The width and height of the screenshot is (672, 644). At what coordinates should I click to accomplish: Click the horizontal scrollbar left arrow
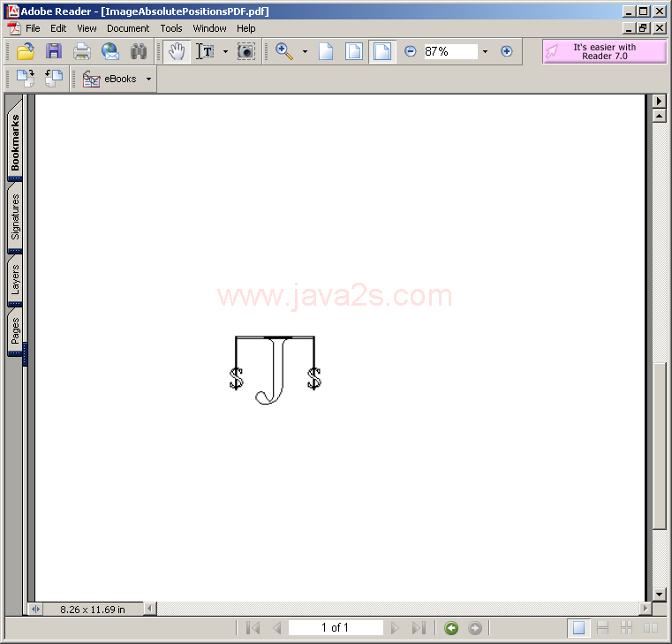click(x=149, y=609)
